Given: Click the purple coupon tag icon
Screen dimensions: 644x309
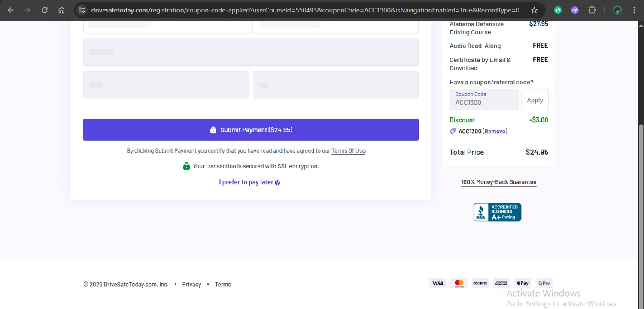Looking at the screenshot, I should pos(453,132).
